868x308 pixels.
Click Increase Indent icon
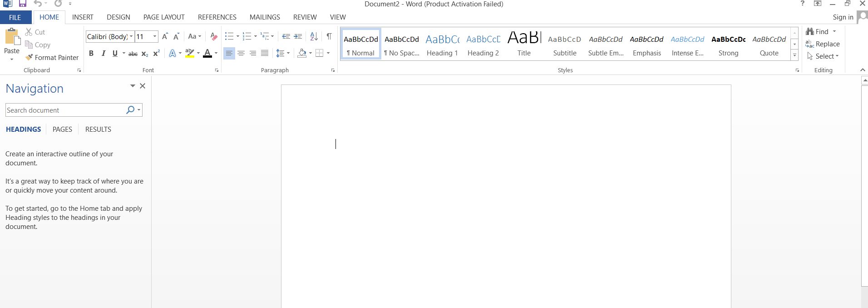point(298,36)
